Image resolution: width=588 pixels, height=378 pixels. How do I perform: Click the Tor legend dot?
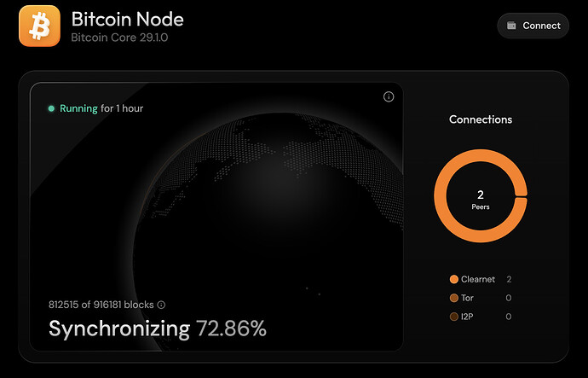pos(453,298)
